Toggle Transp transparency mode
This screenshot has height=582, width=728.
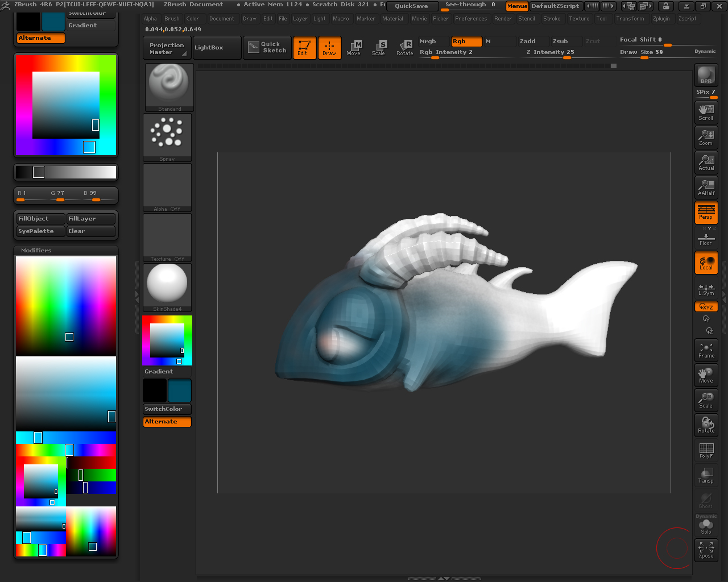[x=706, y=475]
